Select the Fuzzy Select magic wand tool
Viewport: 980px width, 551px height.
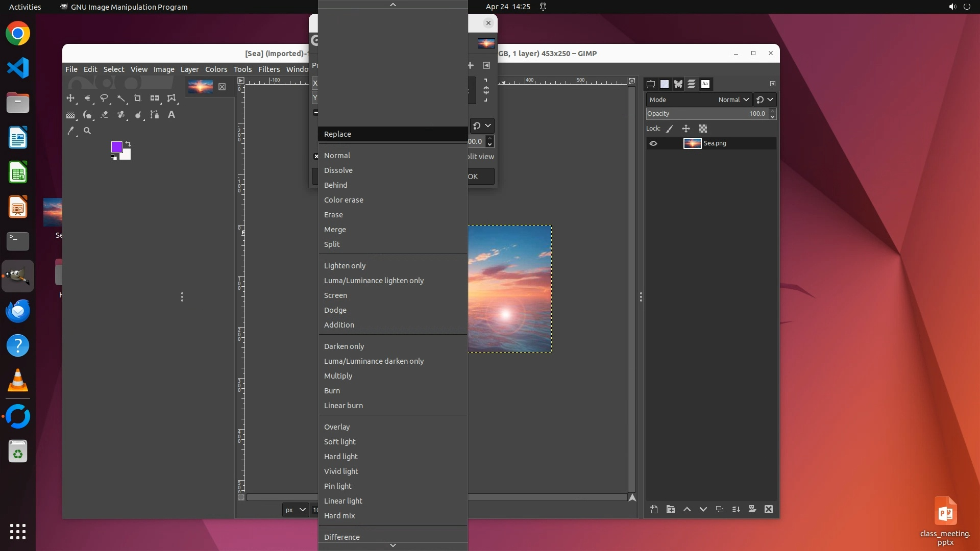pyautogui.click(x=121, y=98)
